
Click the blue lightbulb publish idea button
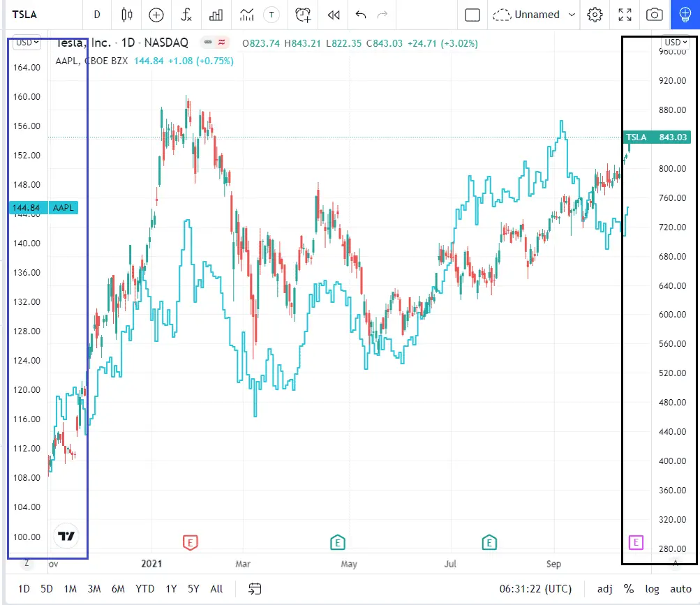tap(685, 15)
